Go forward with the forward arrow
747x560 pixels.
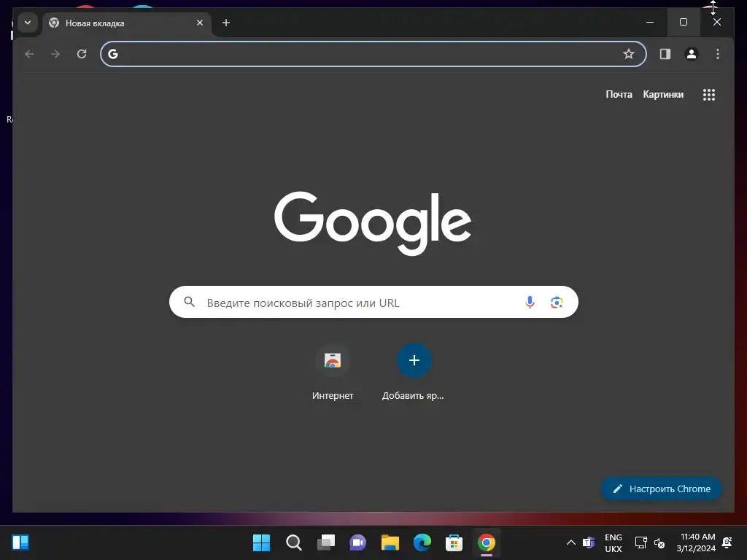[55, 54]
